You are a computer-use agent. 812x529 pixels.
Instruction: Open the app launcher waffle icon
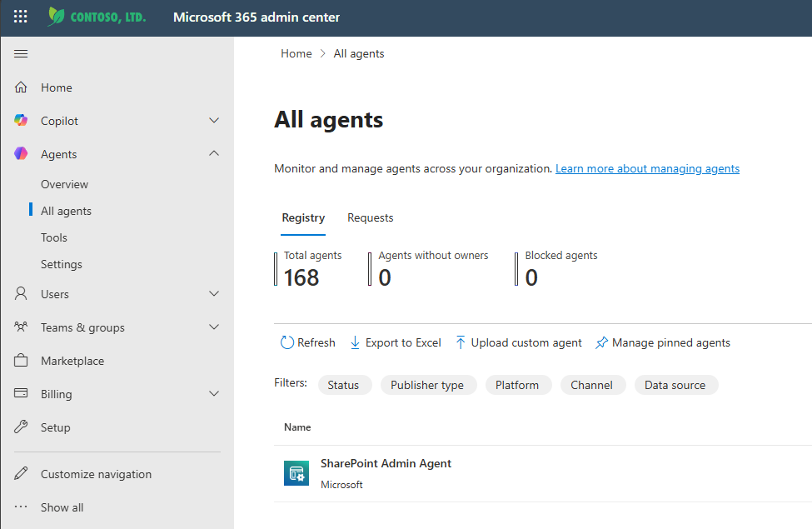[21, 17]
